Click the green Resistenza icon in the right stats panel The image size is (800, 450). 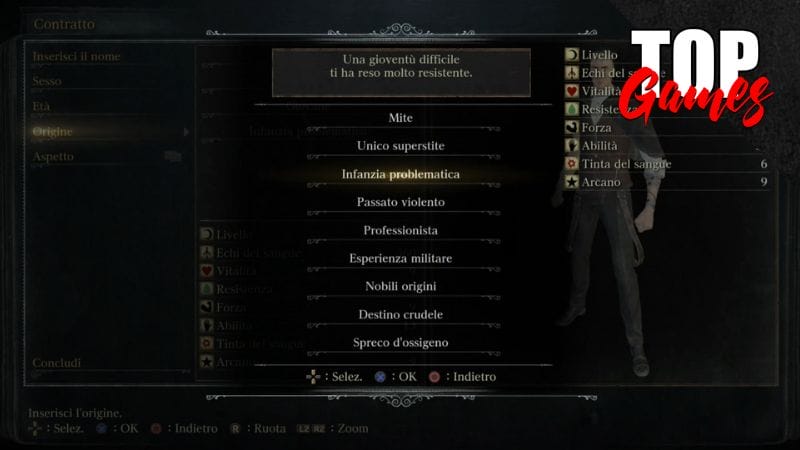point(571,109)
